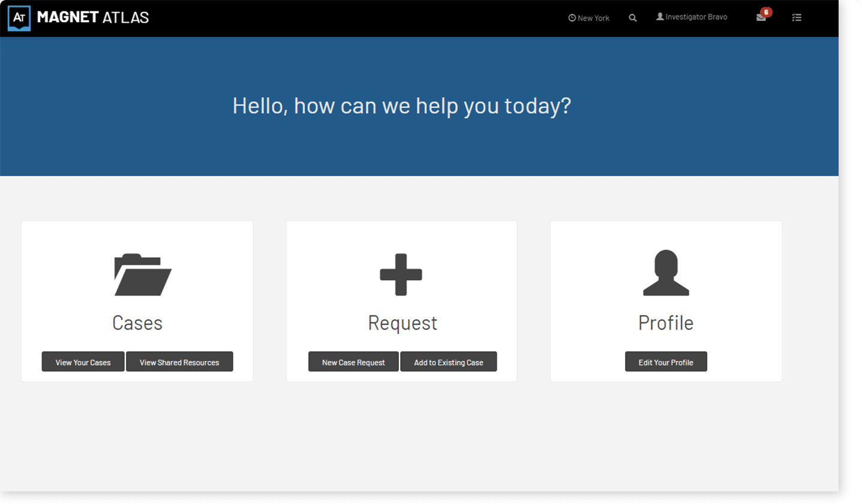The image size is (862, 504).
Task: Click the Cases folder icon
Action: (143, 274)
